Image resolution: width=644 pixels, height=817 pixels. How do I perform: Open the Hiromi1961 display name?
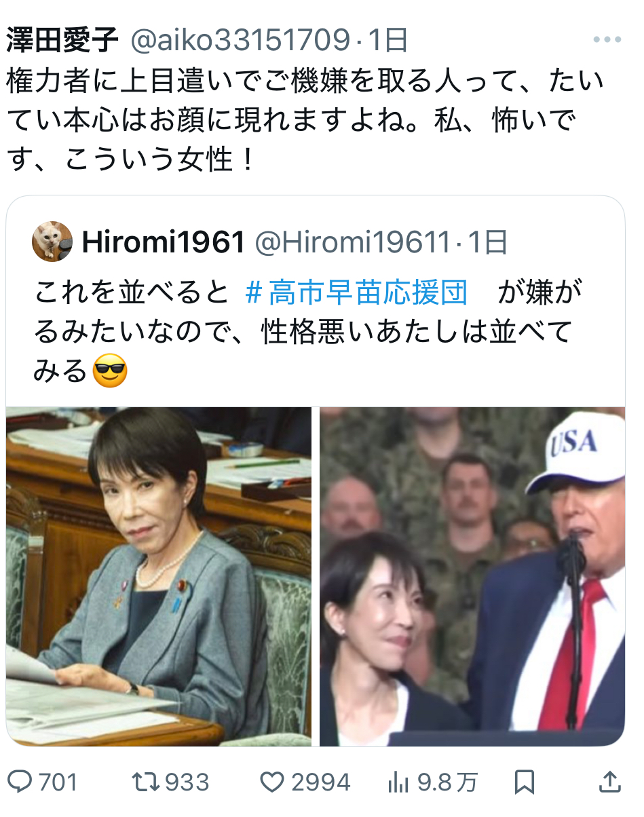[x=163, y=242]
